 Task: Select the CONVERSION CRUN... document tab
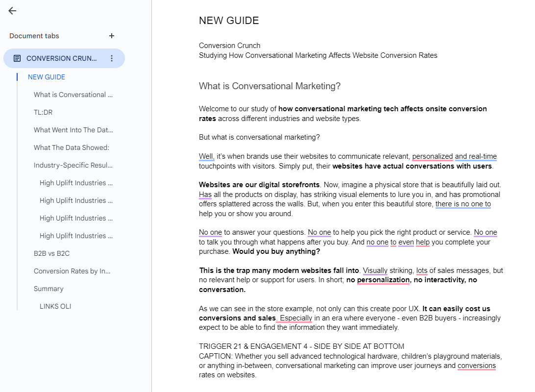click(61, 58)
